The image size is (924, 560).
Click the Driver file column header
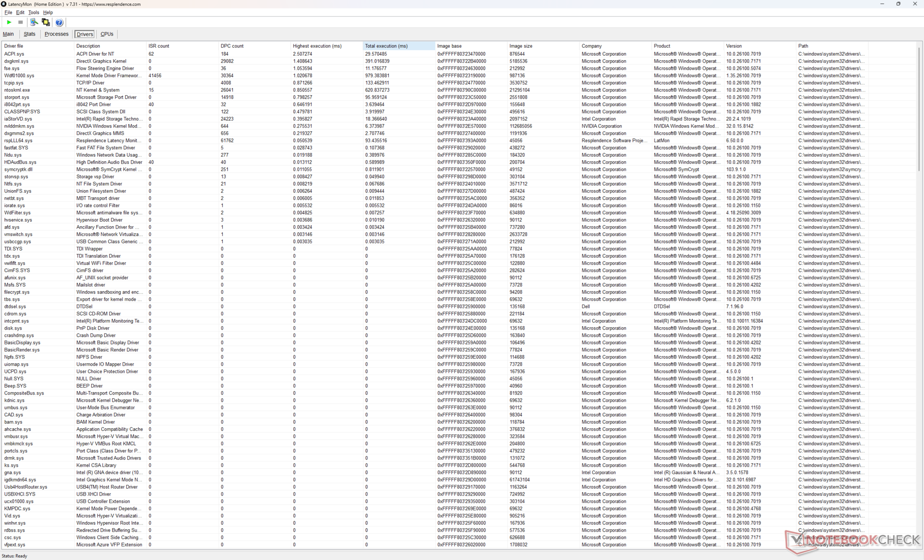pyautogui.click(x=14, y=46)
